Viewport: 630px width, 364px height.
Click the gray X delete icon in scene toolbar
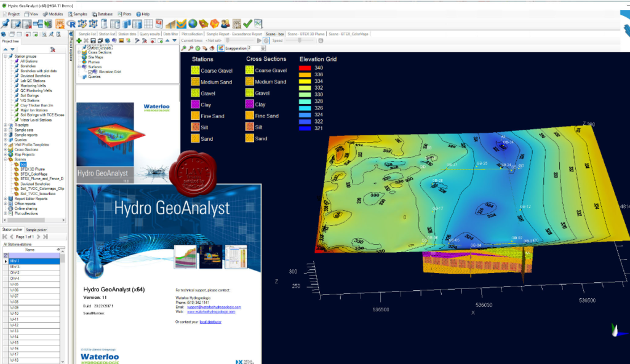[86, 41]
